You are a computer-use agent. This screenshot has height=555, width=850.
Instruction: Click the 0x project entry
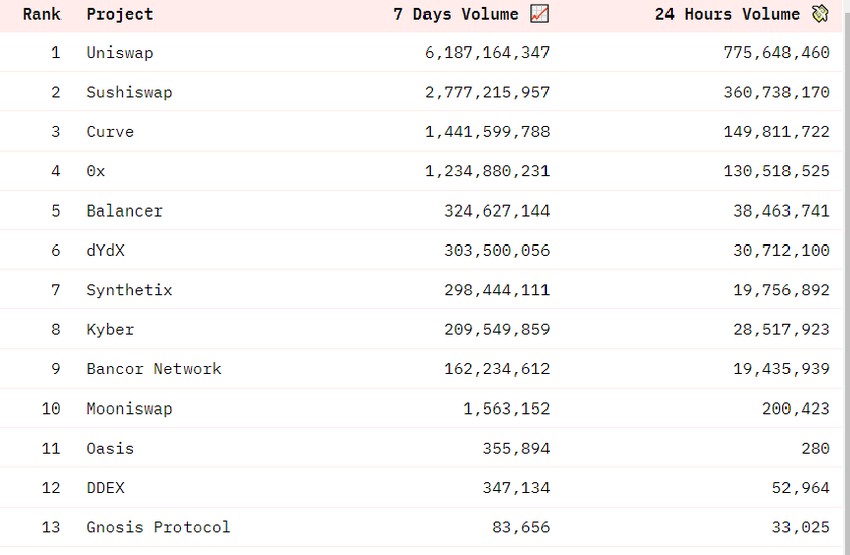pyautogui.click(x=96, y=171)
